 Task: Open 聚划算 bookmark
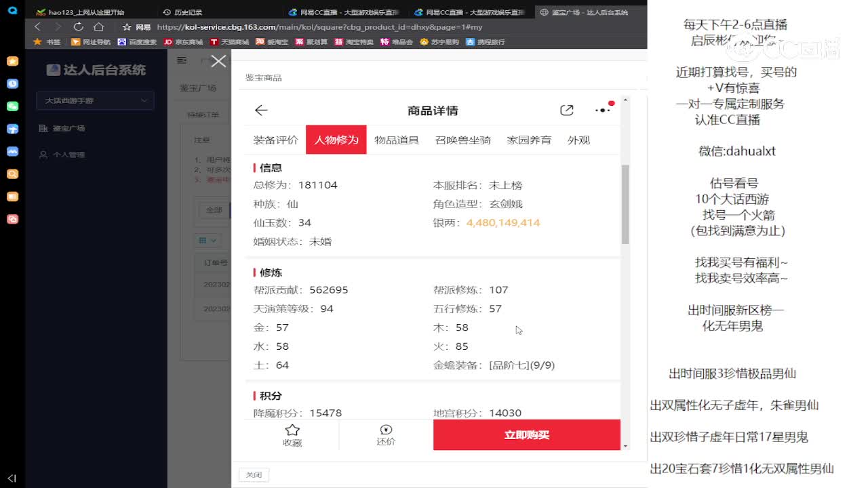point(311,42)
